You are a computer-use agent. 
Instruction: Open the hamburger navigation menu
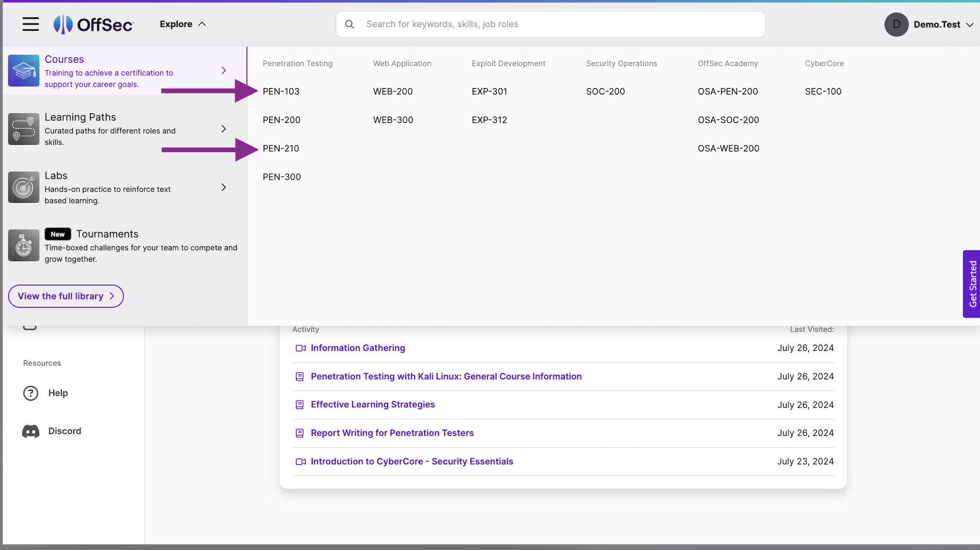tap(30, 24)
